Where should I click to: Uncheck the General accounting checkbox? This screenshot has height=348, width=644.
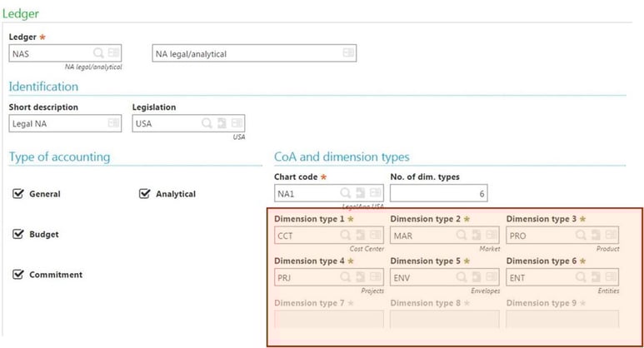click(18, 193)
